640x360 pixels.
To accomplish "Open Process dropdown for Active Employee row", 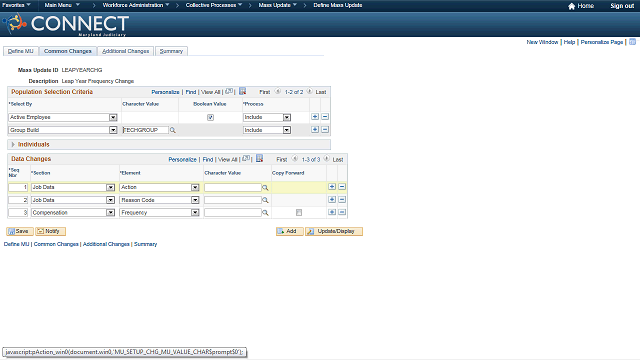I will click(x=267, y=118).
